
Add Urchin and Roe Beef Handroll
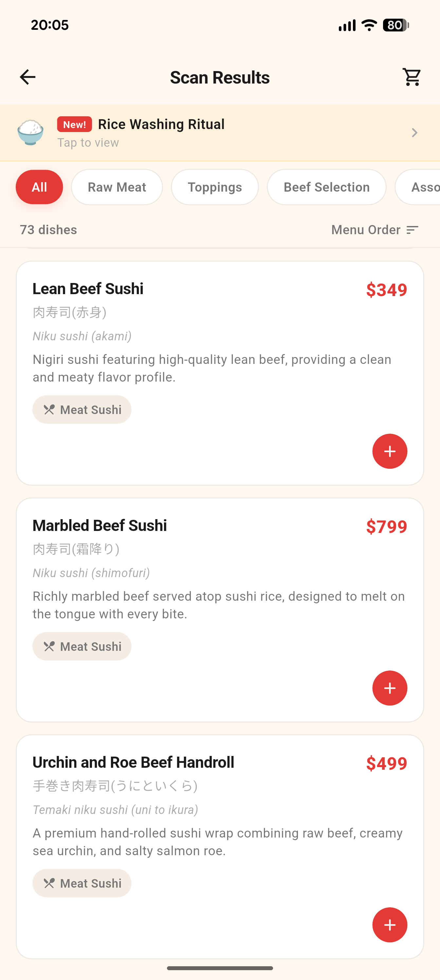click(390, 924)
